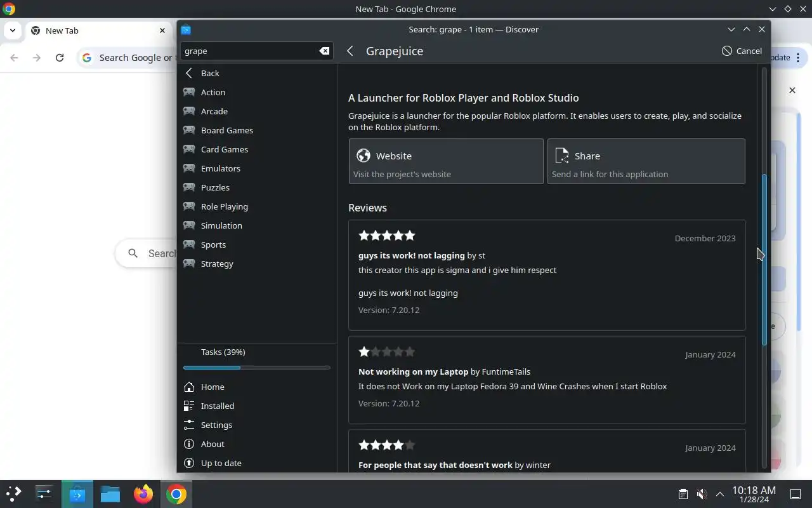Reload the page in Chrome
812x508 pixels.
click(60, 58)
